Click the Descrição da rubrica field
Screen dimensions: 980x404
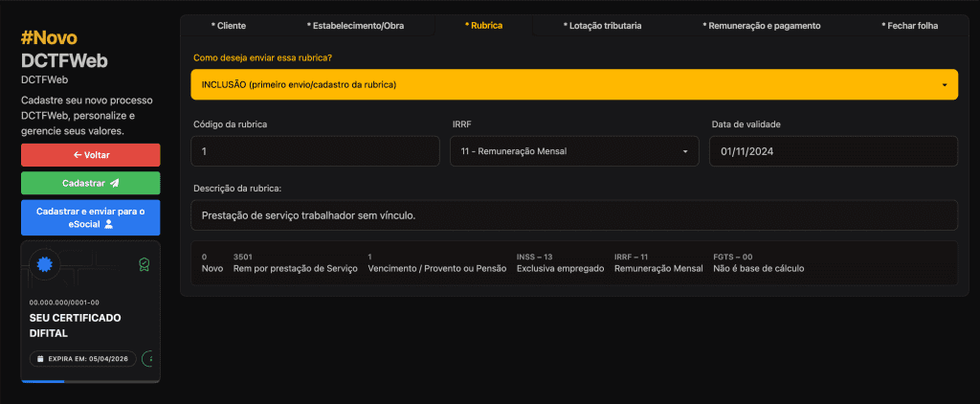574,215
